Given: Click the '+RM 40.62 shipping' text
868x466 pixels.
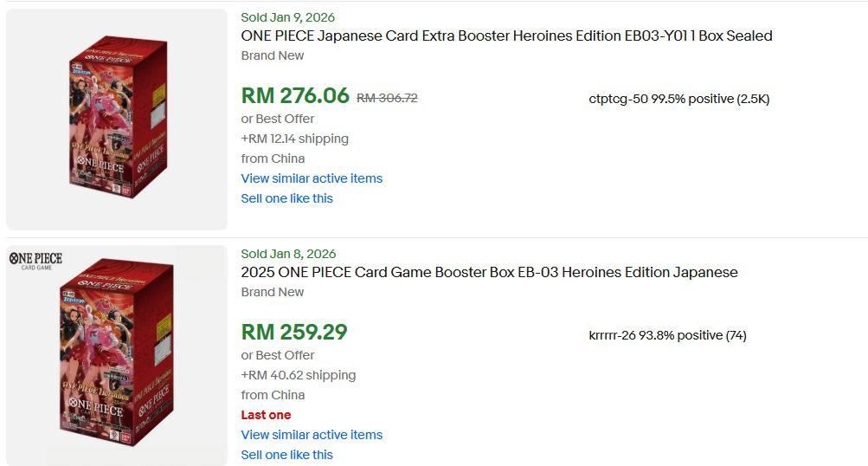Looking at the screenshot, I should coord(298,375).
